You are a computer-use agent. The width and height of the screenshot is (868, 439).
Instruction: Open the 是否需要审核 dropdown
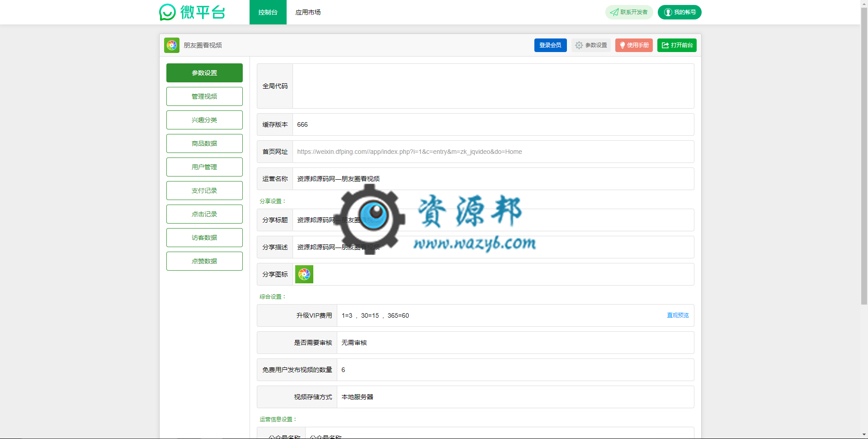[x=515, y=343]
